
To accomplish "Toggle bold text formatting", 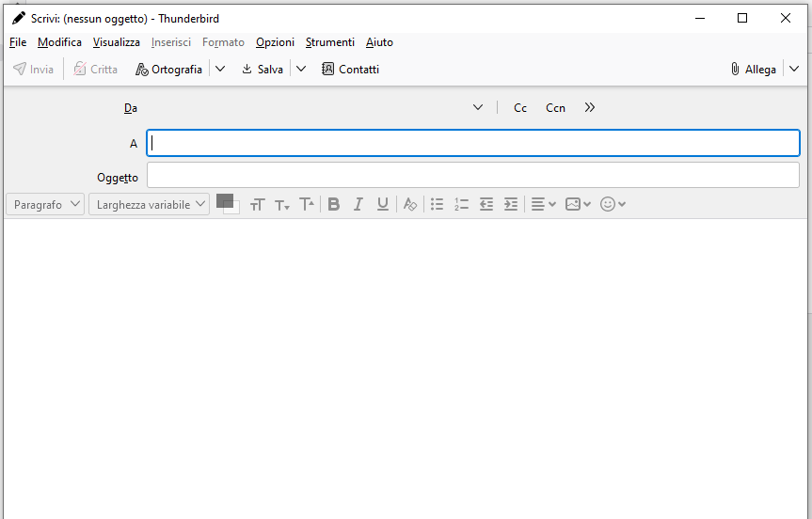I will (x=333, y=204).
